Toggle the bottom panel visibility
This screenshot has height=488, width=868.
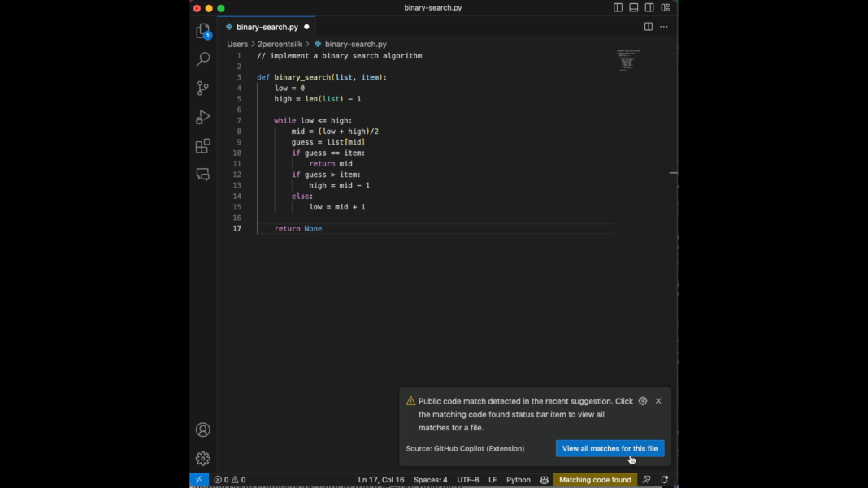point(633,6)
